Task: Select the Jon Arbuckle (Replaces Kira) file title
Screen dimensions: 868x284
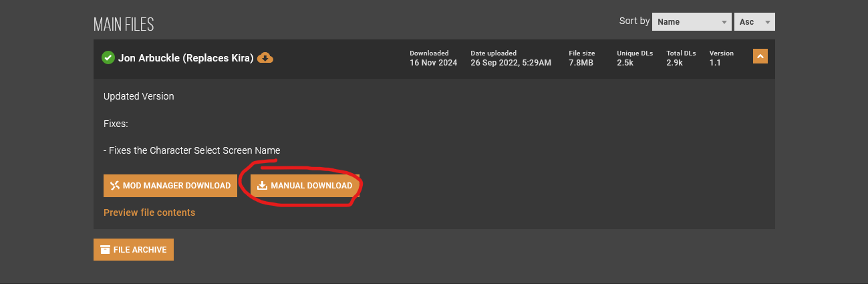Action: [186, 58]
